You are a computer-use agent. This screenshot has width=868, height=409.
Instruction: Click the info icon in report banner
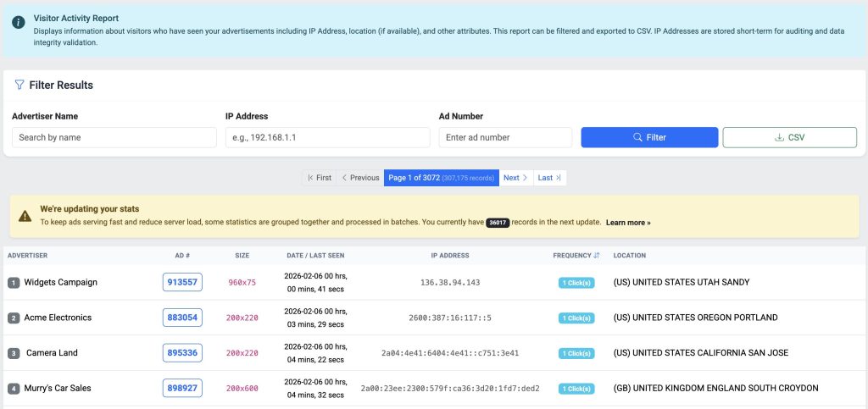point(18,23)
